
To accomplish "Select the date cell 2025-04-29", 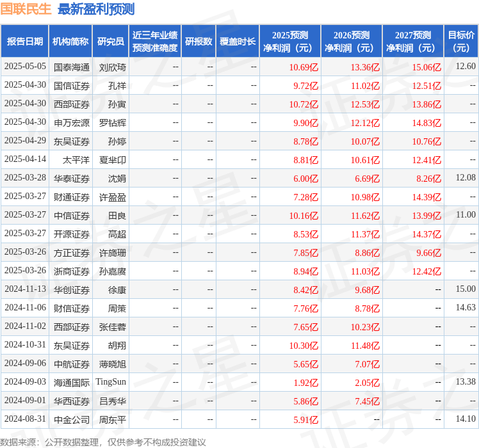I will 25,140.
